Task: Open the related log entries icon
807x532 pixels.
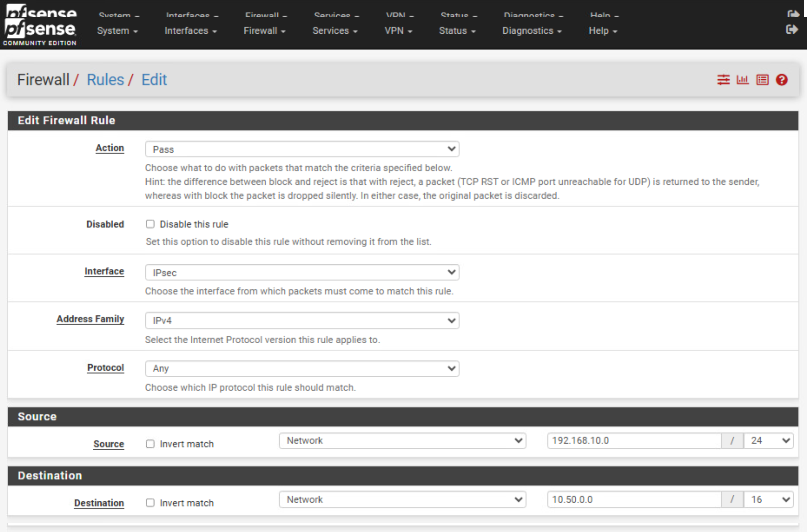Action: point(762,80)
